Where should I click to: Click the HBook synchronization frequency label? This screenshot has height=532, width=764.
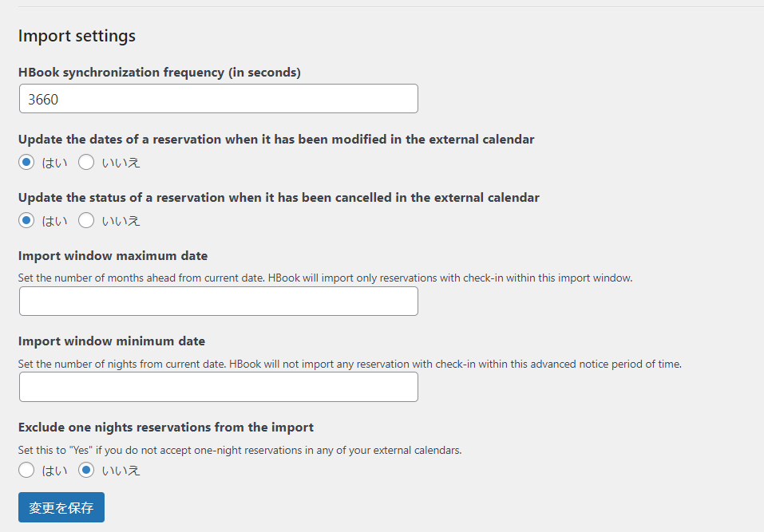160,72
